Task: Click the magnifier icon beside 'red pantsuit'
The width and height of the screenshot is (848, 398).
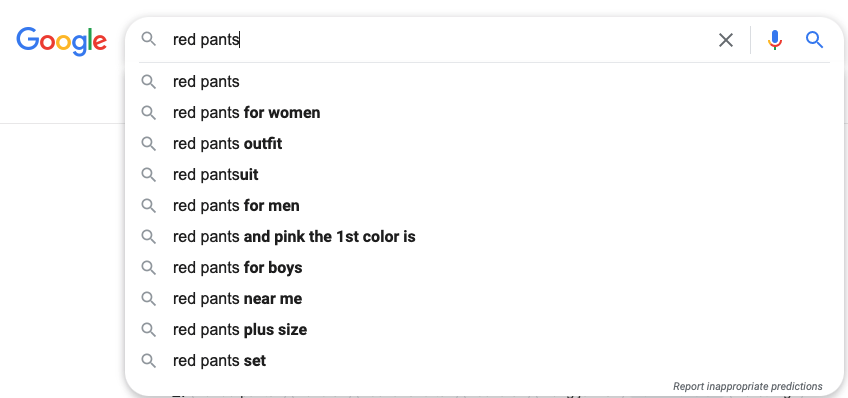Action: coord(149,175)
